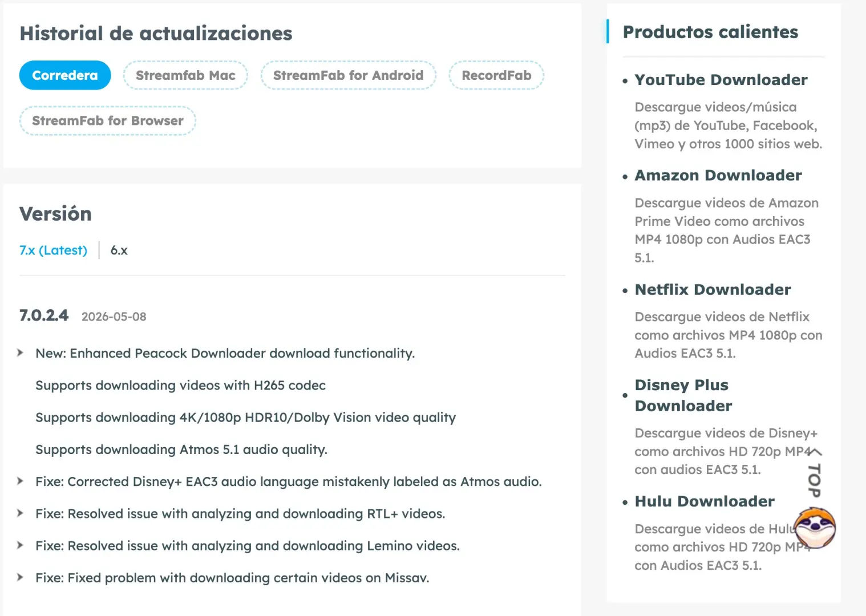Open the sloth mascot chat icon

click(x=815, y=528)
